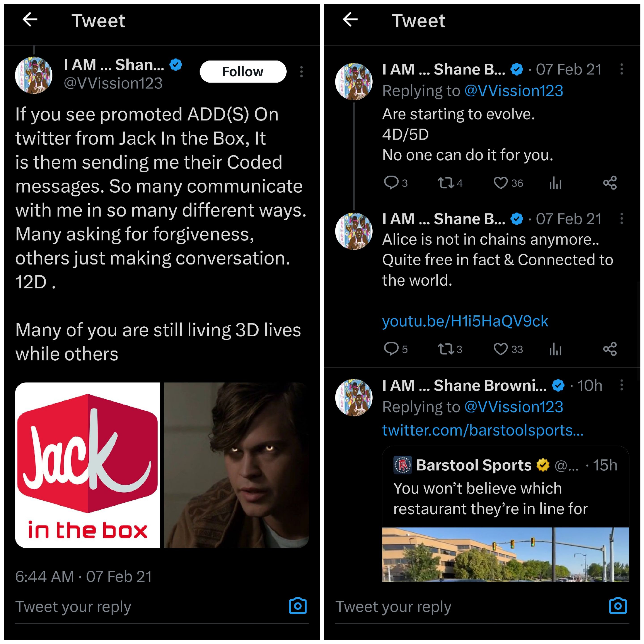Image resolution: width=644 pixels, height=644 pixels.
Task: View analytics for "Are starting to evolve" tweet
Action: 555,183
